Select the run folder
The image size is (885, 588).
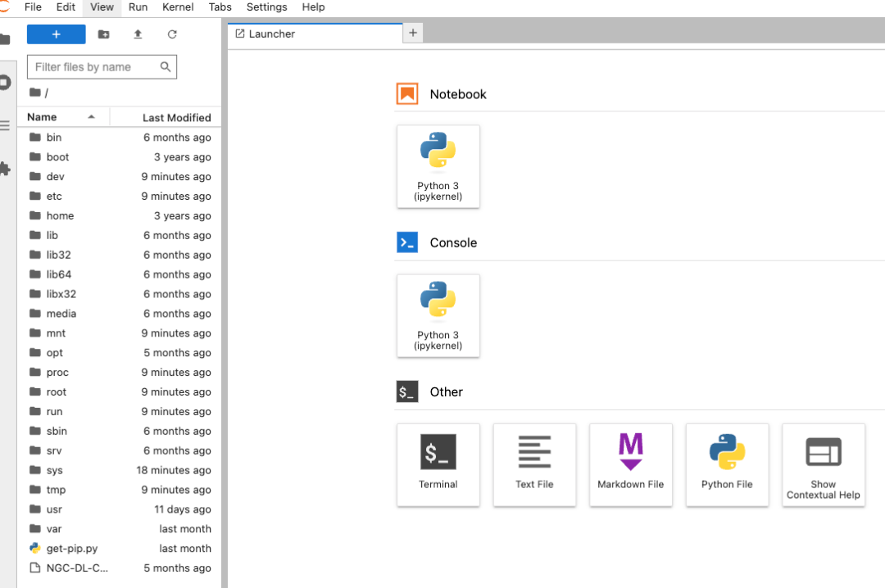coord(119,411)
